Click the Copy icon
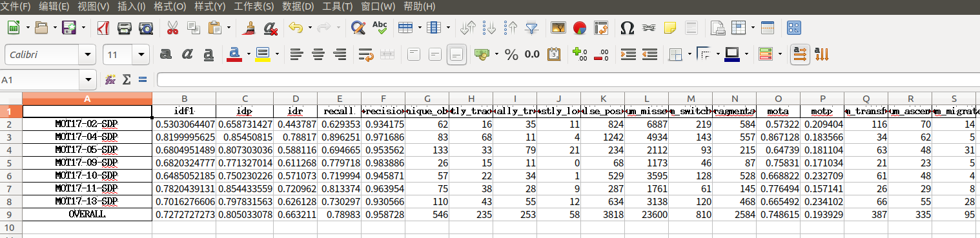The height and width of the screenshot is (238, 980). pyautogui.click(x=194, y=28)
